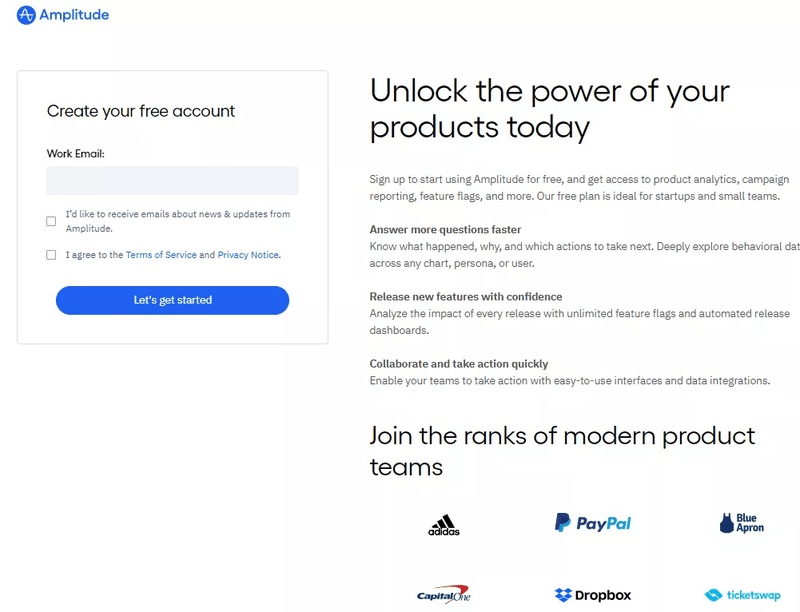Click the Dropbox wordmark text

605,595
